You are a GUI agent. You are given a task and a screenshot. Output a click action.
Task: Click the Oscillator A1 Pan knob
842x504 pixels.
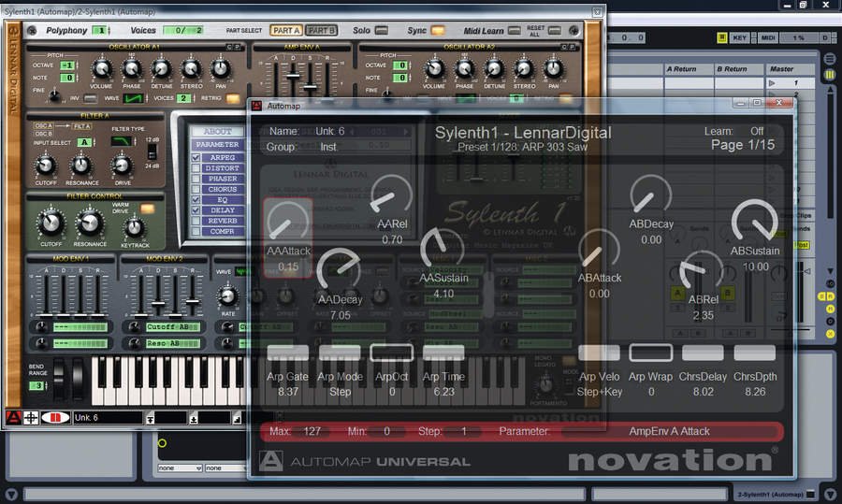pos(220,68)
